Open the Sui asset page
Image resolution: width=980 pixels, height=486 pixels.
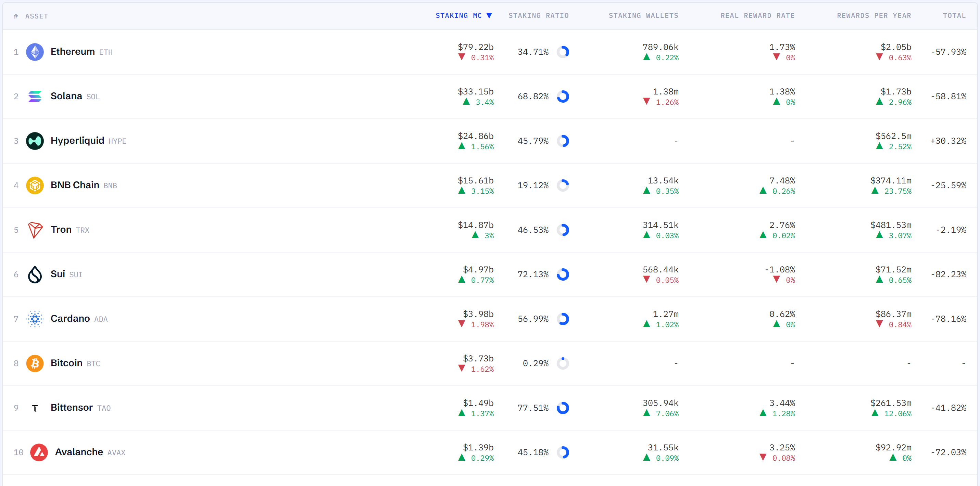(x=58, y=274)
